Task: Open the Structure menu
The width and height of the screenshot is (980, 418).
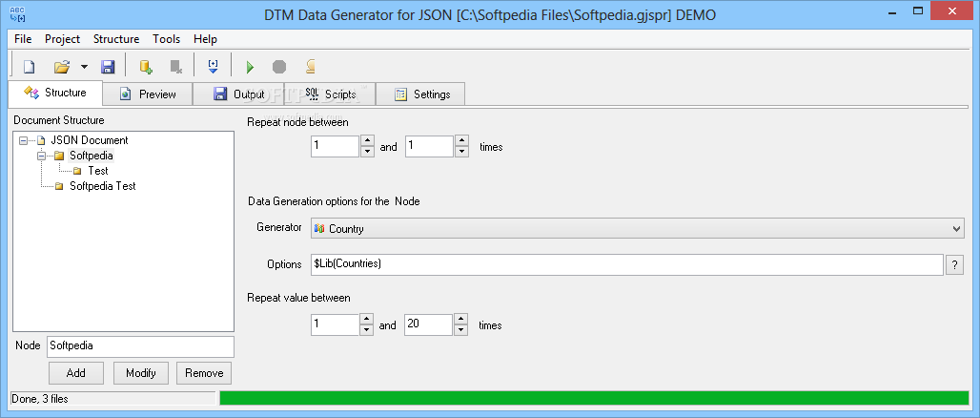Action: tap(116, 39)
